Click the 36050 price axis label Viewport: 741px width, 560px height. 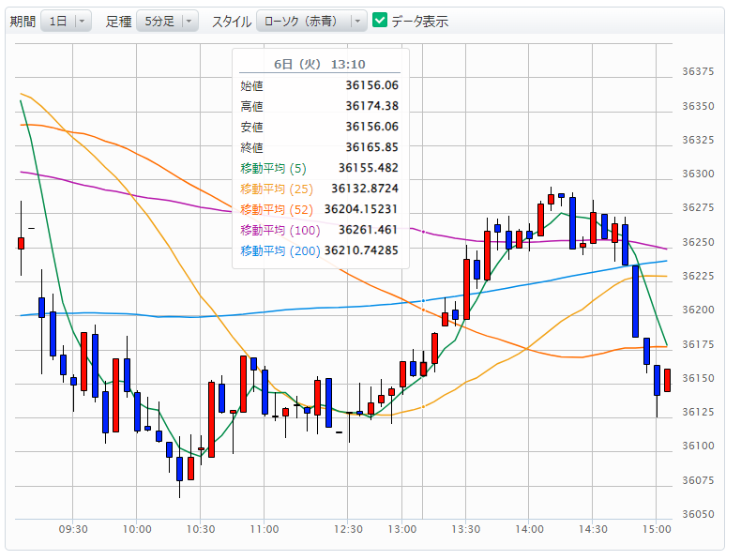tap(698, 515)
